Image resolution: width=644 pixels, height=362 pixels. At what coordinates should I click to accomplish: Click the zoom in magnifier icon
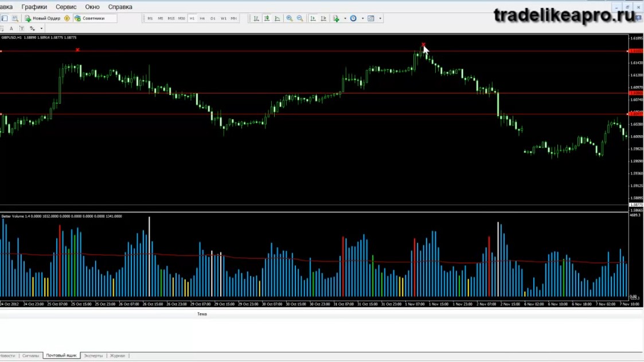(290, 18)
